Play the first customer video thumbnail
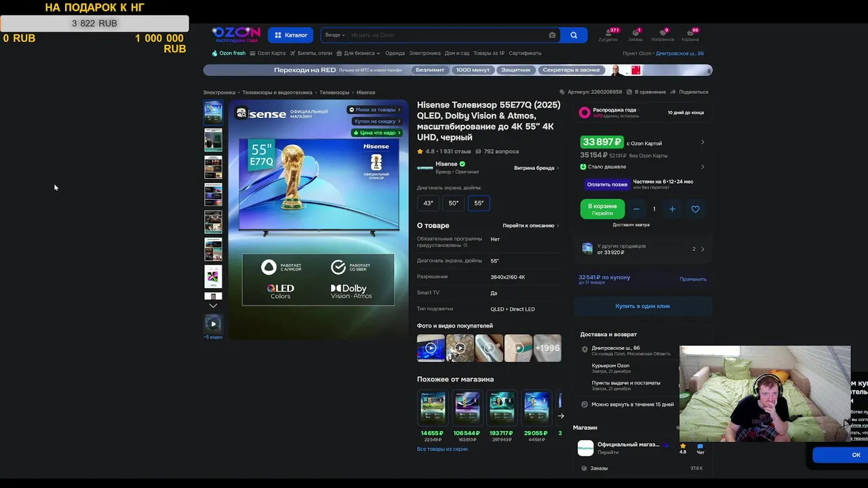The height and width of the screenshot is (488, 868). pyautogui.click(x=431, y=348)
